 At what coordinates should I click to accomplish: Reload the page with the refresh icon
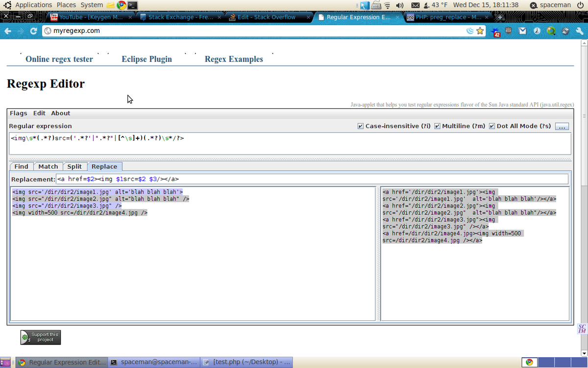click(34, 30)
